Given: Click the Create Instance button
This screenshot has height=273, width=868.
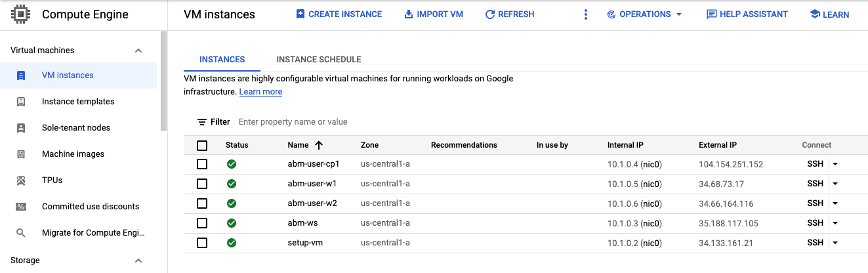Looking at the screenshot, I should (x=339, y=14).
